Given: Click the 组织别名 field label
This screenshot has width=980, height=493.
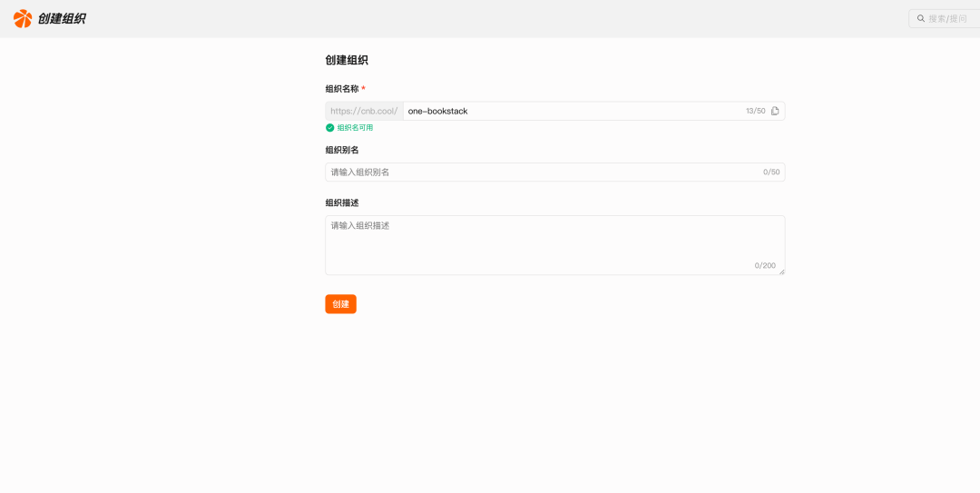Looking at the screenshot, I should 342,150.
